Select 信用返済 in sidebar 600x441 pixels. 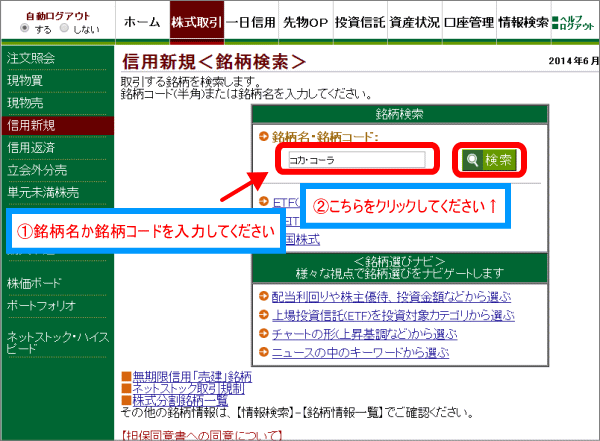click(31, 147)
